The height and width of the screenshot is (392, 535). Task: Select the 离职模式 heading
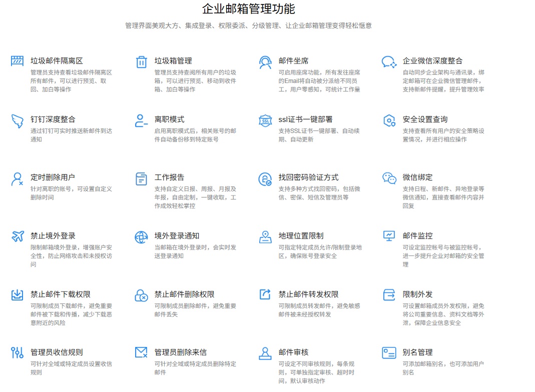tap(170, 119)
